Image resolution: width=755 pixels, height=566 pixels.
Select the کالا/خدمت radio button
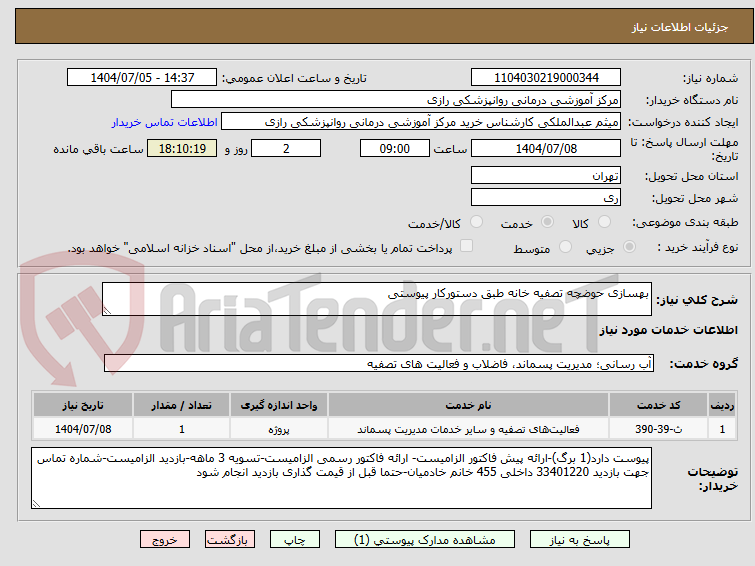coord(476,222)
